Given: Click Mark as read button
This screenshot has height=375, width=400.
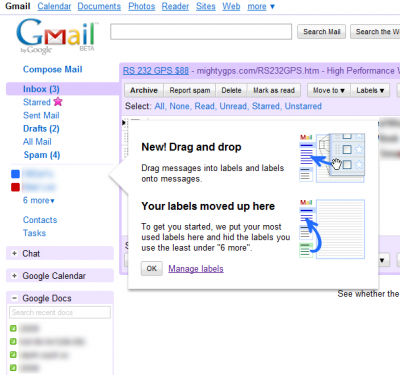Looking at the screenshot, I should (x=274, y=90).
